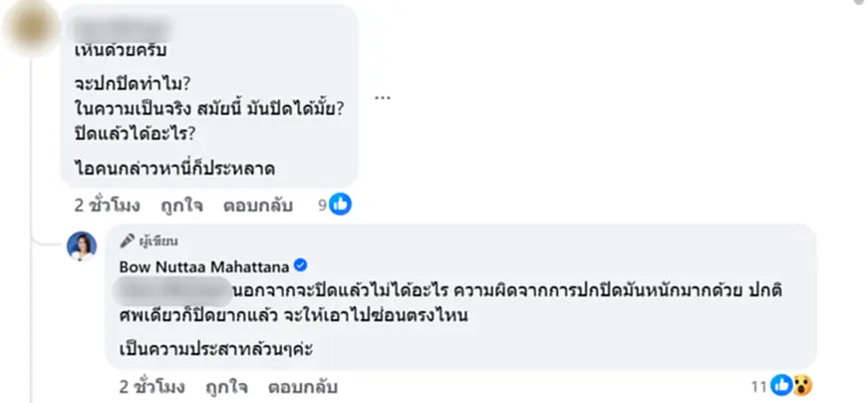The image size is (868, 403).
Task: Click the pencil icon of the ผู้เขียน badge
Action: point(126,242)
